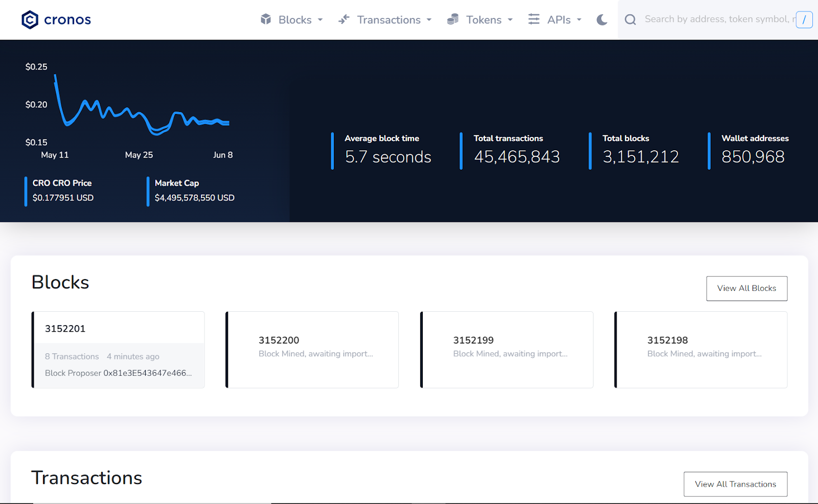The width and height of the screenshot is (818, 504).
Task: Click the Tokens coins icon in navbar
Action: coord(453,19)
